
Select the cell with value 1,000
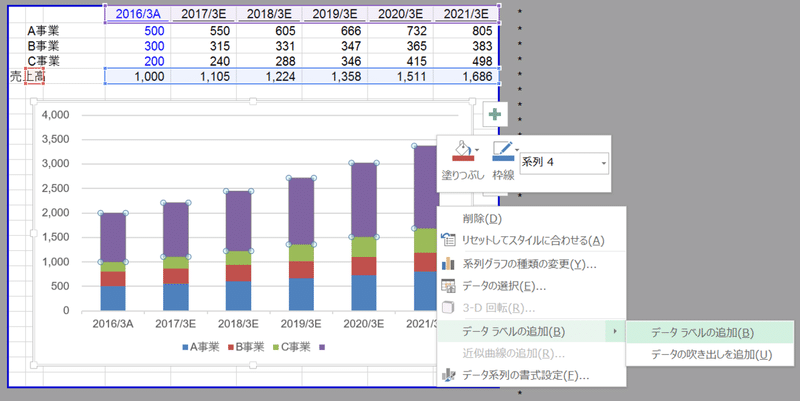pos(138,77)
